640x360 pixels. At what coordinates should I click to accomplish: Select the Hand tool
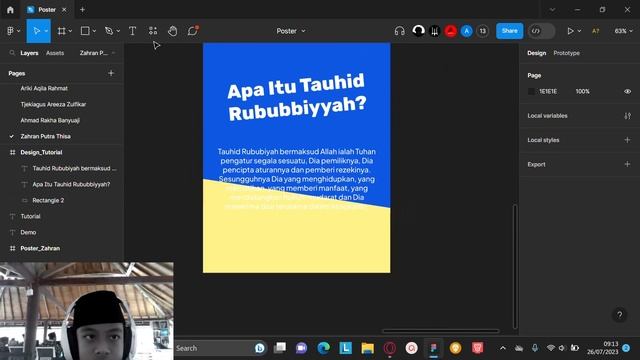[x=173, y=31]
